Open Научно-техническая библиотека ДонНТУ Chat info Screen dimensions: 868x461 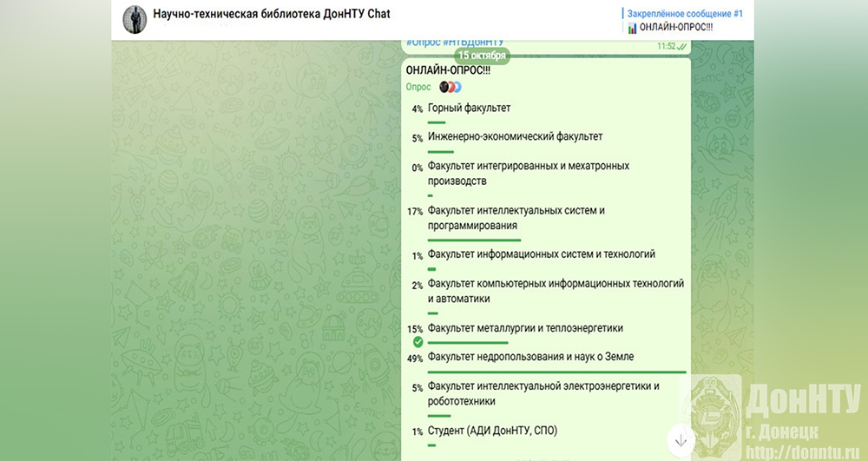272,14
